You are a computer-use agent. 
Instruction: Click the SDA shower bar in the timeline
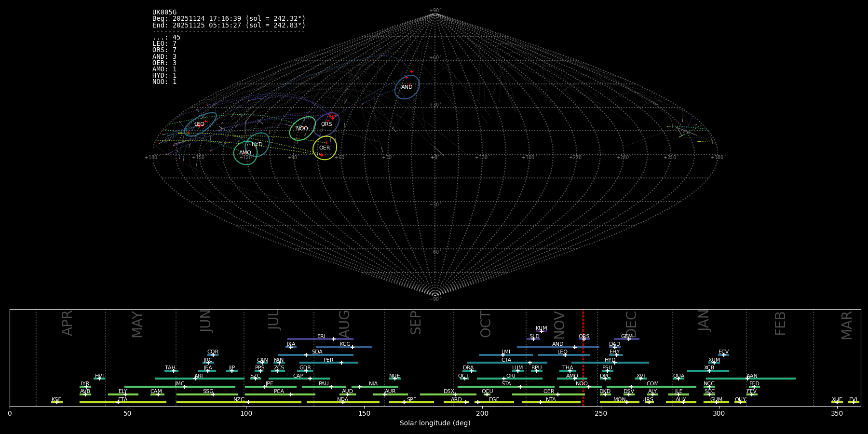[317, 355]
